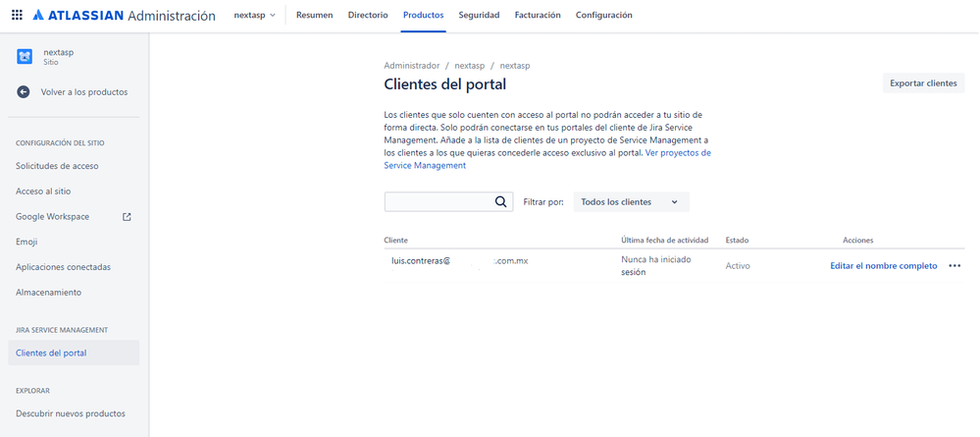The height and width of the screenshot is (437, 980).
Task: Open the three-dot actions menu for luis.contreras
Action: tap(954, 265)
